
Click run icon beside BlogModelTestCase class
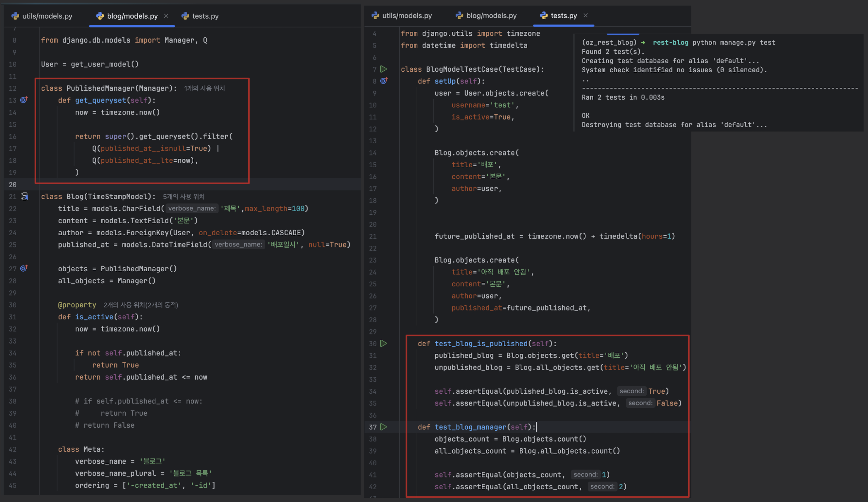[383, 69]
